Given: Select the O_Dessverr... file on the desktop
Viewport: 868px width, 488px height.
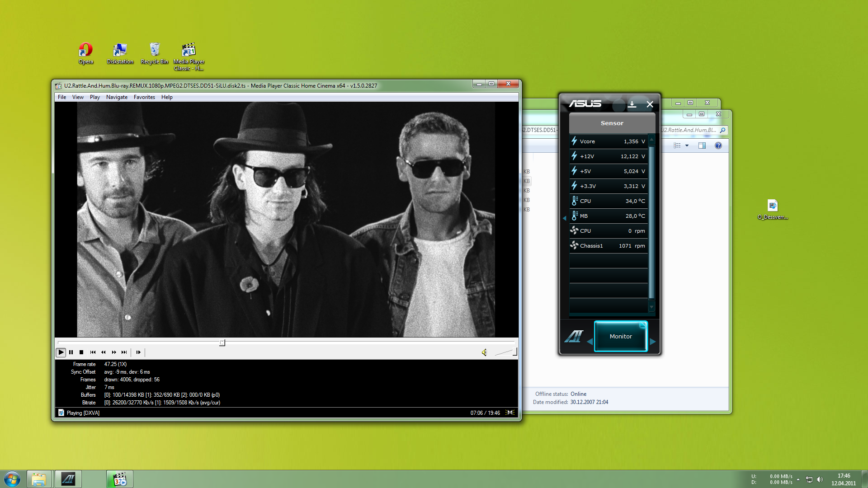Looking at the screenshot, I should (x=773, y=210).
